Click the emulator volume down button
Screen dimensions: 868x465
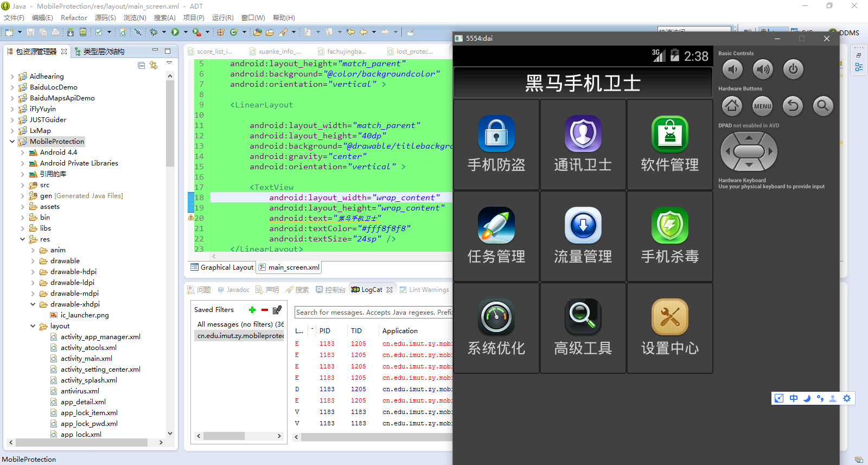pyautogui.click(x=732, y=69)
